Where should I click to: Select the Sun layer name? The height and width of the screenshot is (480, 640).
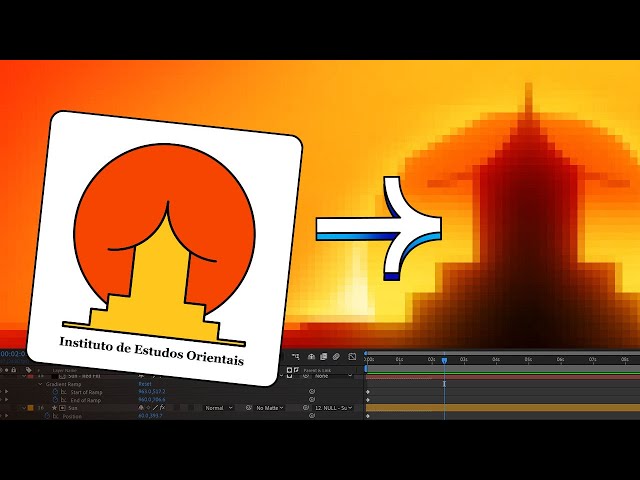[x=73, y=408]
